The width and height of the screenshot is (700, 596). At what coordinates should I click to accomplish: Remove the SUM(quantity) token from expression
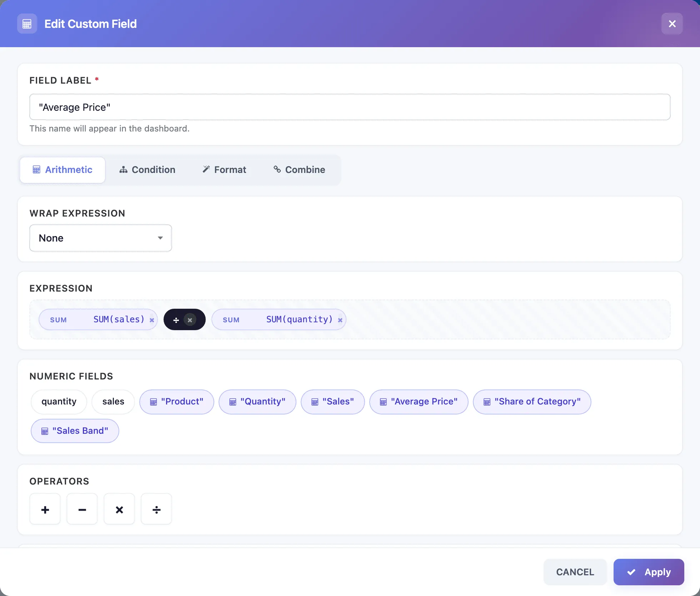[340, 320]
